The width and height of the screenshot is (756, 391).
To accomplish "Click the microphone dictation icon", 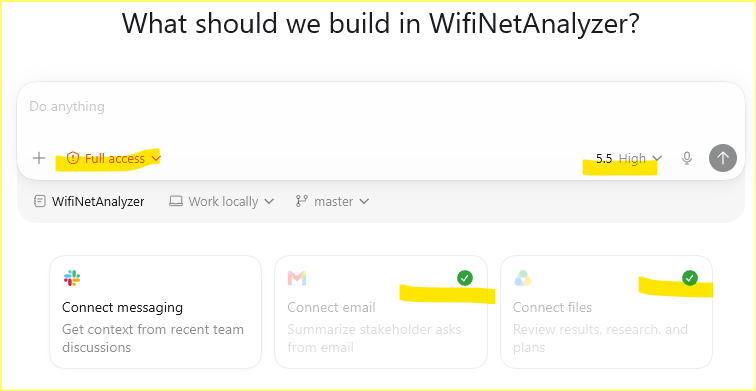I will click(687, 158).
